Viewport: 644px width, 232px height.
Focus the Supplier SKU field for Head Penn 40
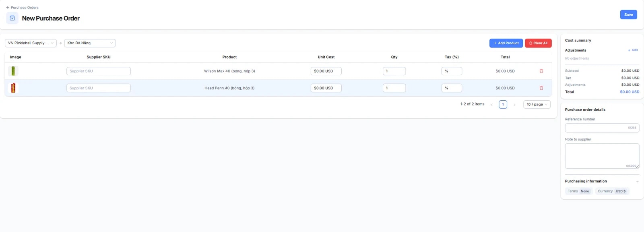click(99, 88)
